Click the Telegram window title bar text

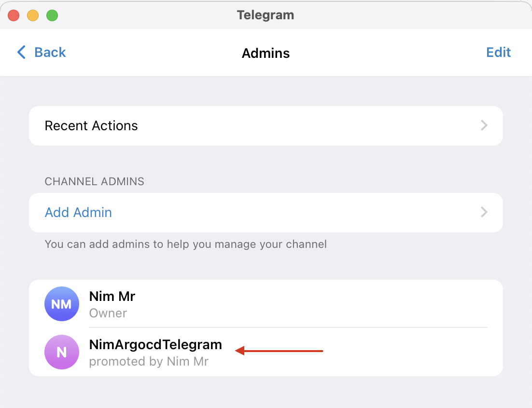coord(266,15)
